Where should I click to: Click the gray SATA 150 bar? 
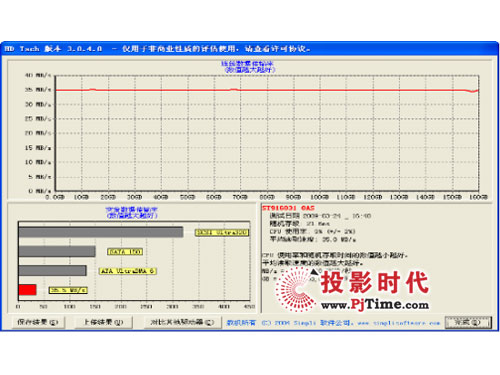tap(57, 251)
